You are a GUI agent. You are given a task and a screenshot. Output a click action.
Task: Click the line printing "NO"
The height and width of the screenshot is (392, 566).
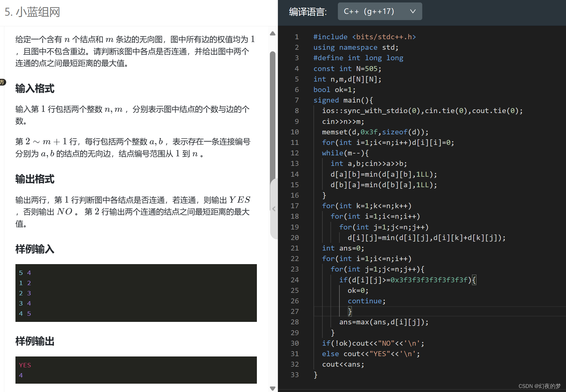373,343
